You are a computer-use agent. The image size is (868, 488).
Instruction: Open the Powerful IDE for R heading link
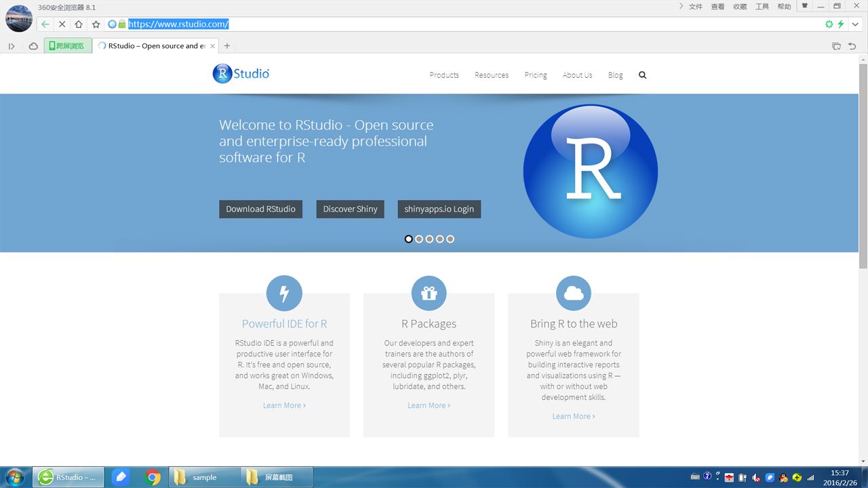click(x=285, y=324)
